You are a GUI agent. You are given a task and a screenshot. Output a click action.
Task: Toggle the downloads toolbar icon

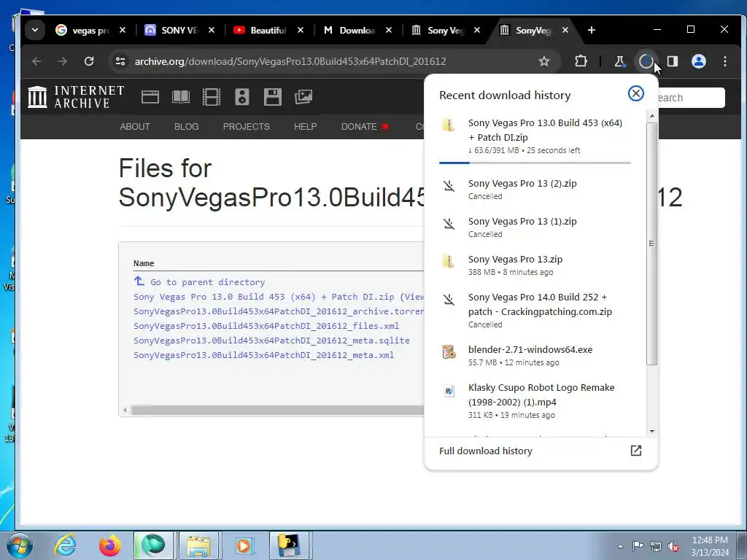[x=646, y=61]
